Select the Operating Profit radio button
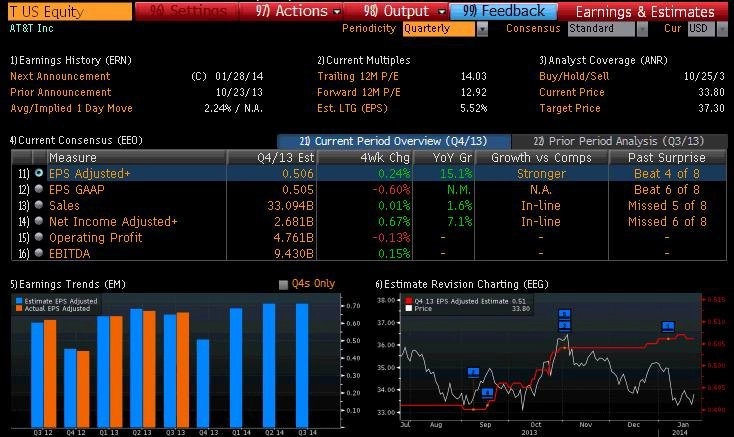This screenshot has width=734, height=437. (39, 237)
